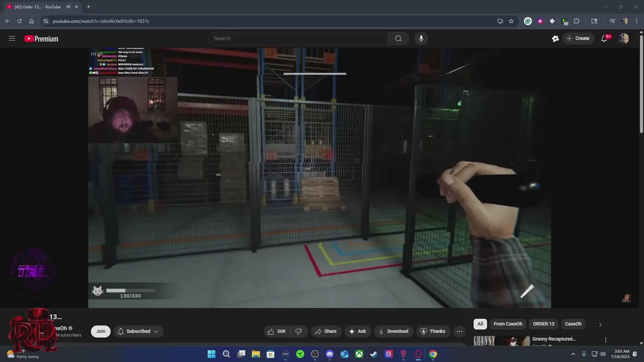Expand the system tray hidden icons chevron
Screen dimensions: 644x362
click(x=573, y=354)
